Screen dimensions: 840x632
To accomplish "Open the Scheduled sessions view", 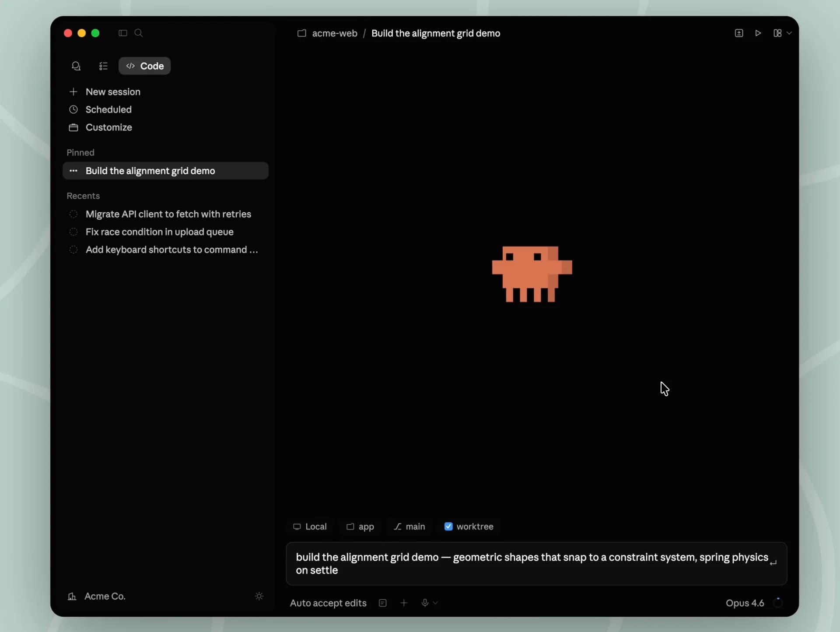I will (108, 109).
